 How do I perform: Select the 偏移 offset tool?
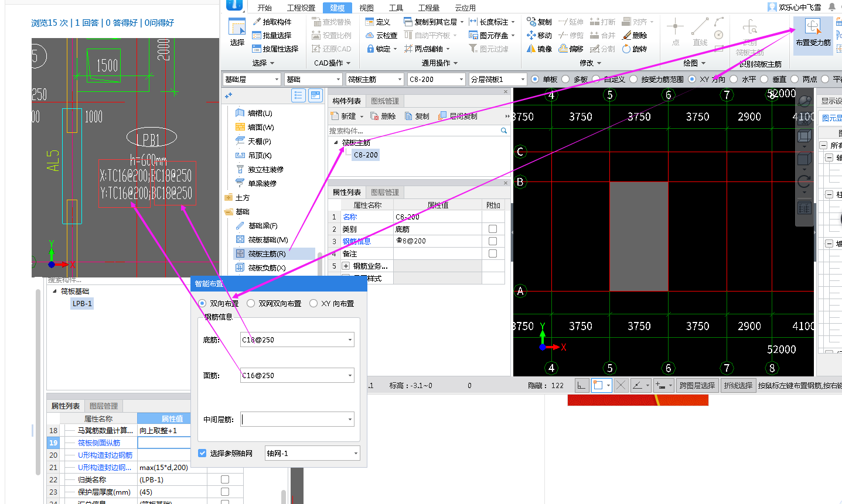pos(571,49)
